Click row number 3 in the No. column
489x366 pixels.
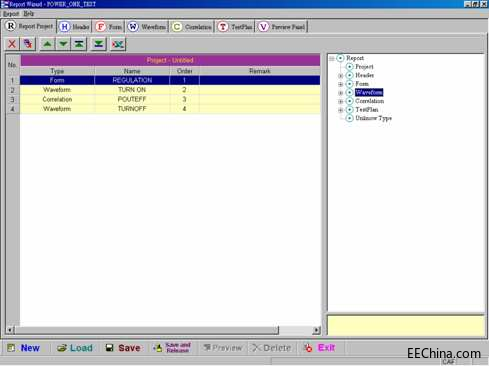[13, 99]
